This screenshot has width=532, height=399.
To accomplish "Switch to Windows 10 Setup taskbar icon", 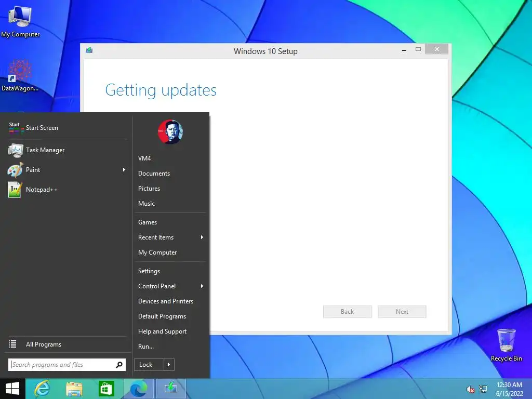I will tap(170, 389).
